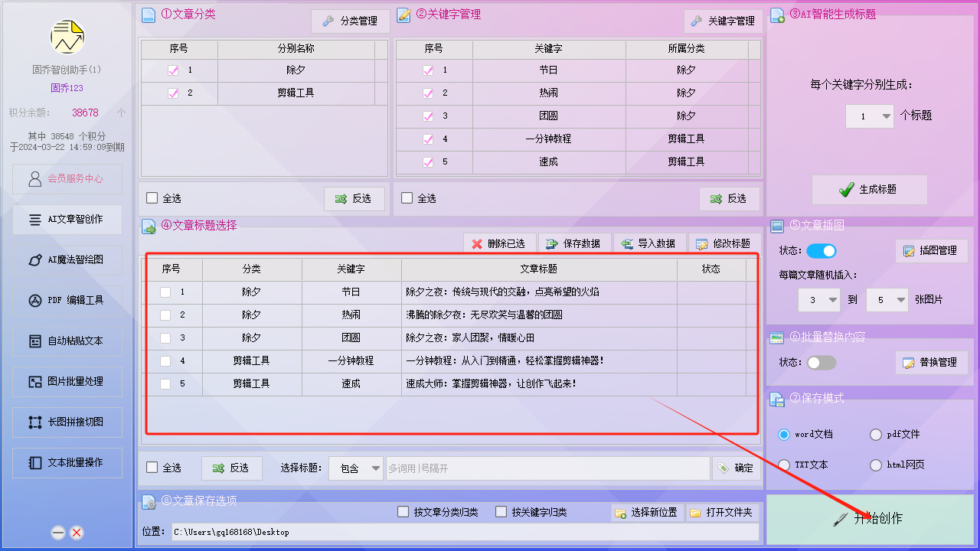Select word文档 save mode
The image size is (980, 551).
pyautogui.click(x=784, y=435)
